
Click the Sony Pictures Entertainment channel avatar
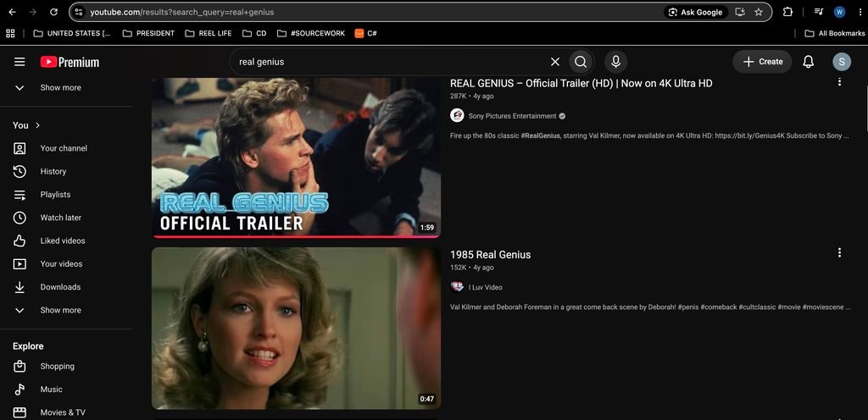[457, 115]
